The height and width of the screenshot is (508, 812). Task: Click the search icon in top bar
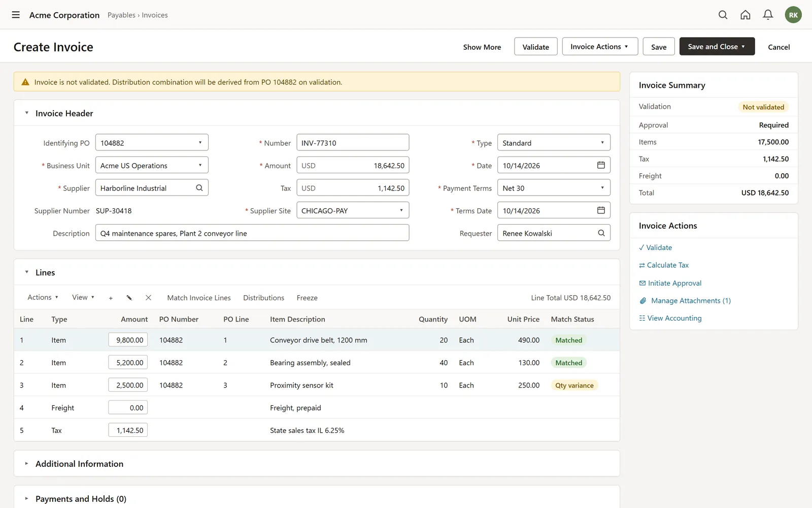point(723,15)
